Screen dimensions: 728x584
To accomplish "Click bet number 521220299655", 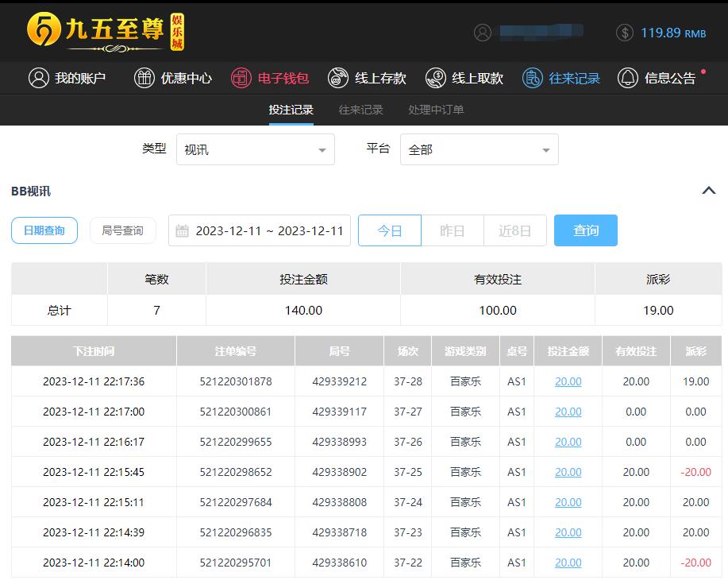I will click(x=236, y=442).
